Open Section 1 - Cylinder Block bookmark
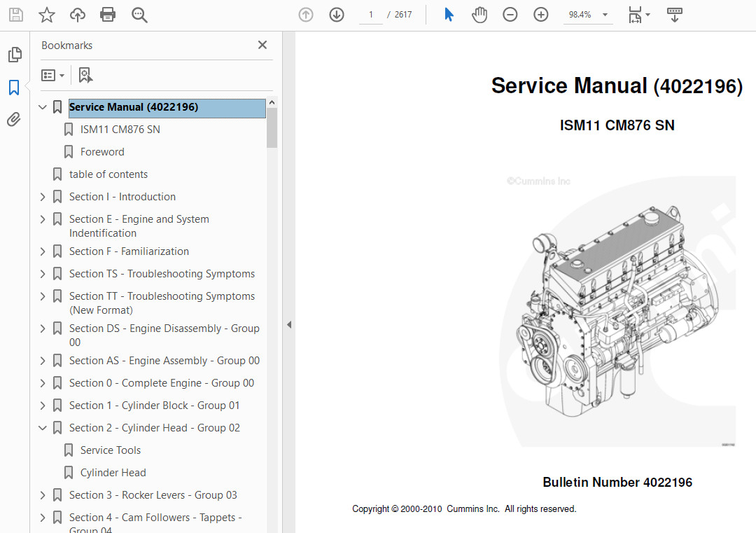Image resolution: width=756 pixels, height=533 pixels. click(x=154, y=406)
